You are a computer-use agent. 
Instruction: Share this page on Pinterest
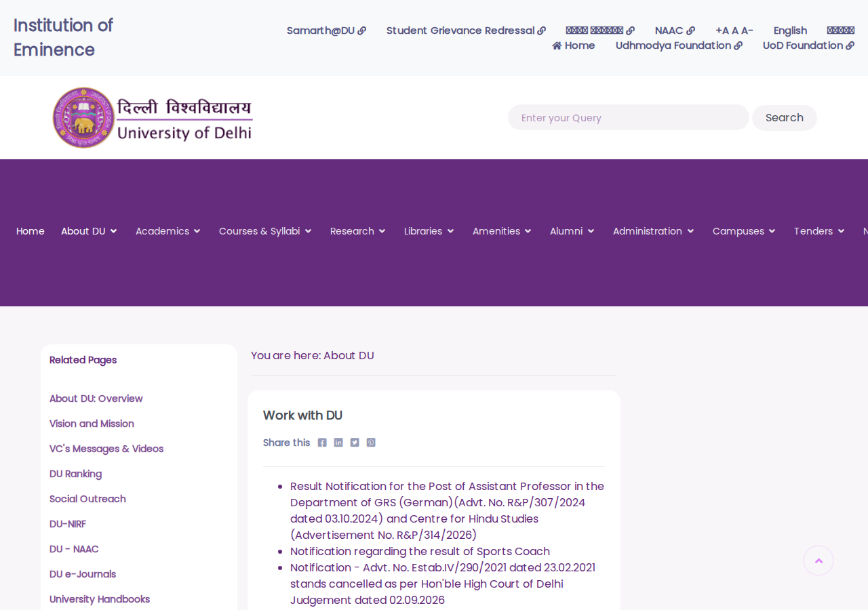371,443
